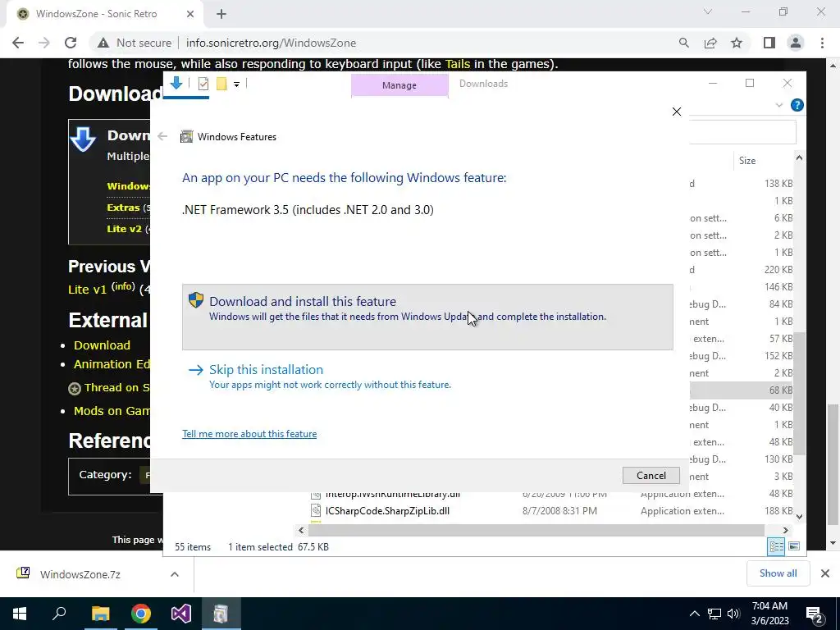840x630 pixels.
Task: Click the blue down-arrow icon in Explorer title bar
Action: [x=176, y=83]
